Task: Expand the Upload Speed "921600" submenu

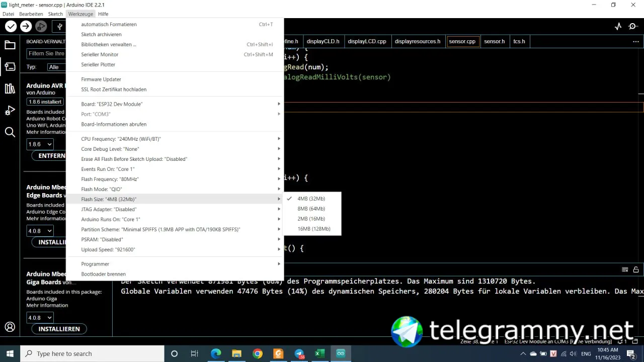Action: (x=175, y=249)
